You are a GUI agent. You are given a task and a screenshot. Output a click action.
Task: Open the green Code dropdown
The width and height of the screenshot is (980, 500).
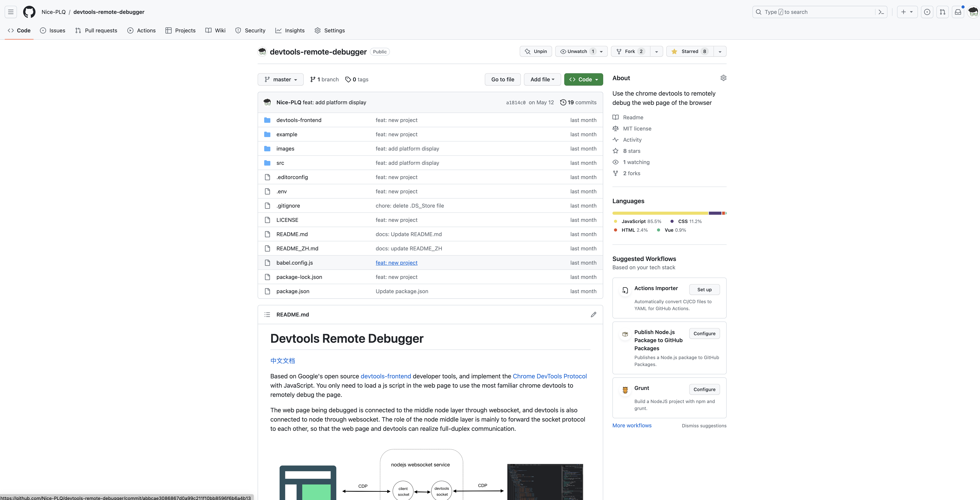point(584,79)
